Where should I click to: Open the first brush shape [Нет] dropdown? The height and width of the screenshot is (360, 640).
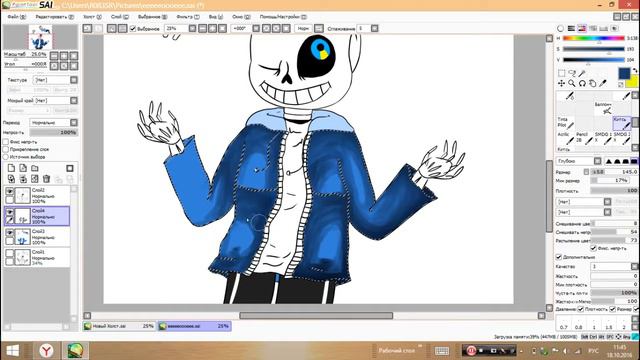pyautogui.click(x=607, y=202)
